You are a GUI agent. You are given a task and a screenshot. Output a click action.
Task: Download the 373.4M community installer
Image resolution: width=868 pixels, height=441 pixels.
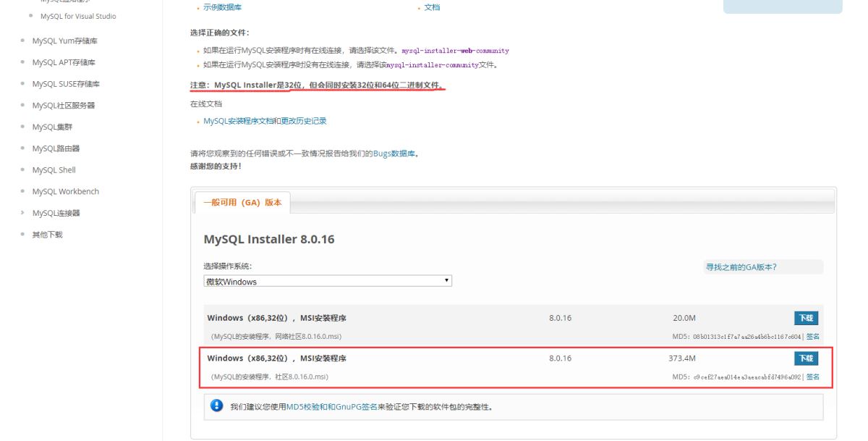point(806,358)
